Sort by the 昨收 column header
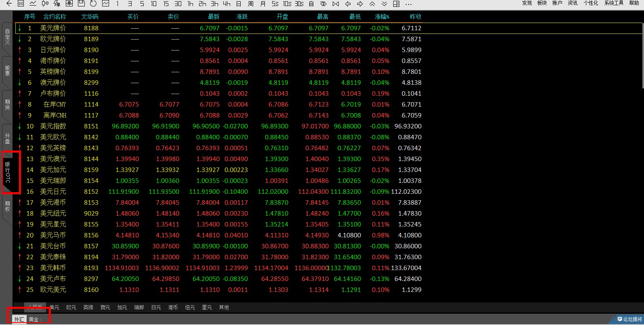This screenshot has height=325, width=644. click(x=415, y=17)
